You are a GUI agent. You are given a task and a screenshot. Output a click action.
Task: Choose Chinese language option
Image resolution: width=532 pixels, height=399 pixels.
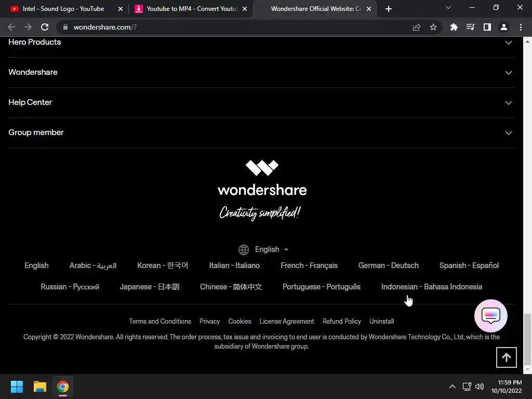[x=231, y=287]
